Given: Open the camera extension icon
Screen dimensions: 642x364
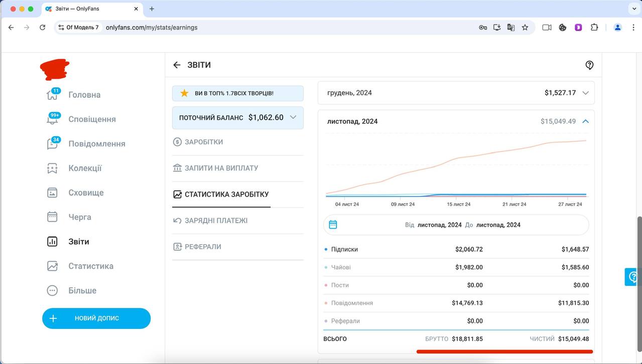Looking at the screenshot, I should pos(547,28).
